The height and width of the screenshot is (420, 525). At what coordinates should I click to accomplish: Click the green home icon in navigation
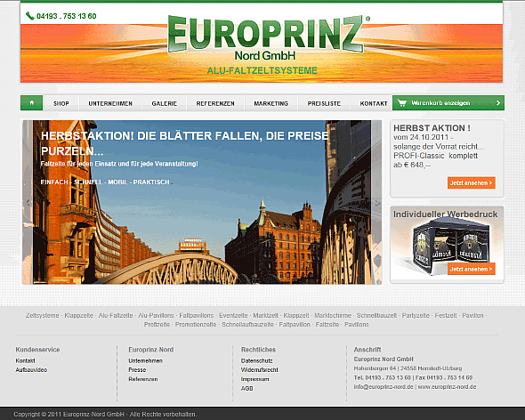point(31,103)
